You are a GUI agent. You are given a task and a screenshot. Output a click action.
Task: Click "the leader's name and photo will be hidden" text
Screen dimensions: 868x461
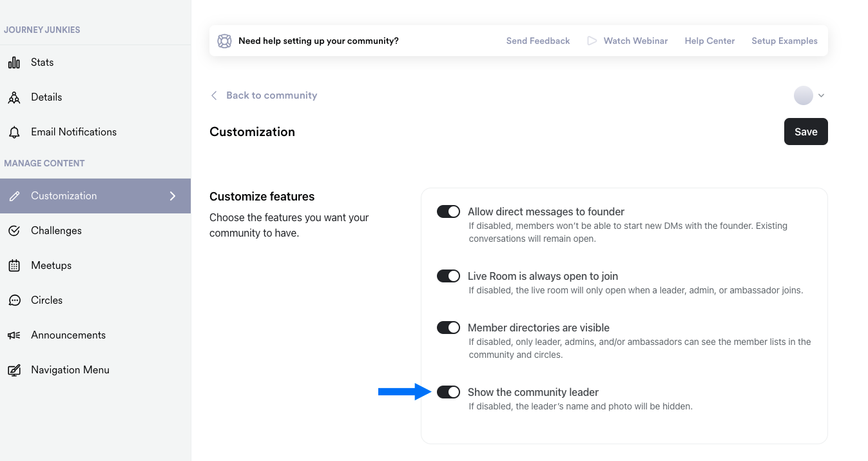point(609,407)
